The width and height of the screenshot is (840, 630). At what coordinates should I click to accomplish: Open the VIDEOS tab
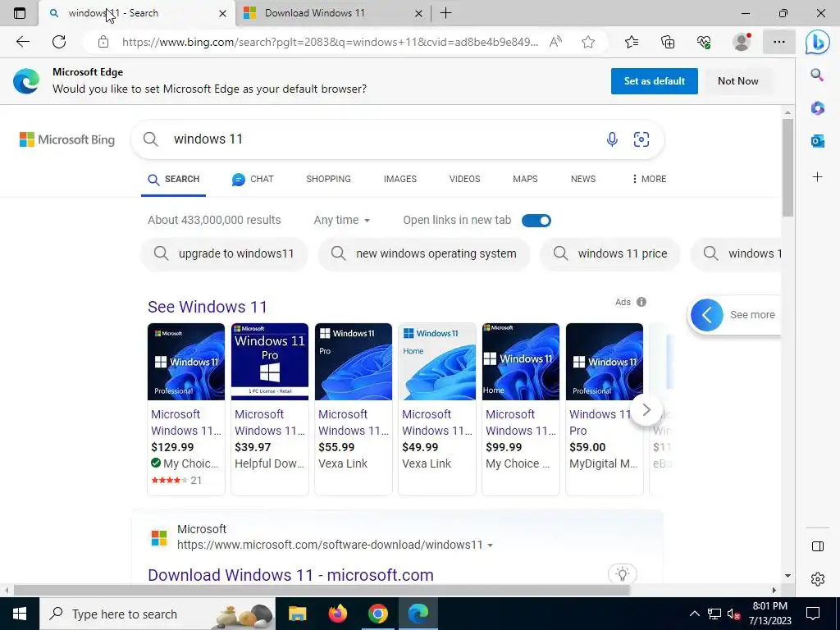coord(464,179)
